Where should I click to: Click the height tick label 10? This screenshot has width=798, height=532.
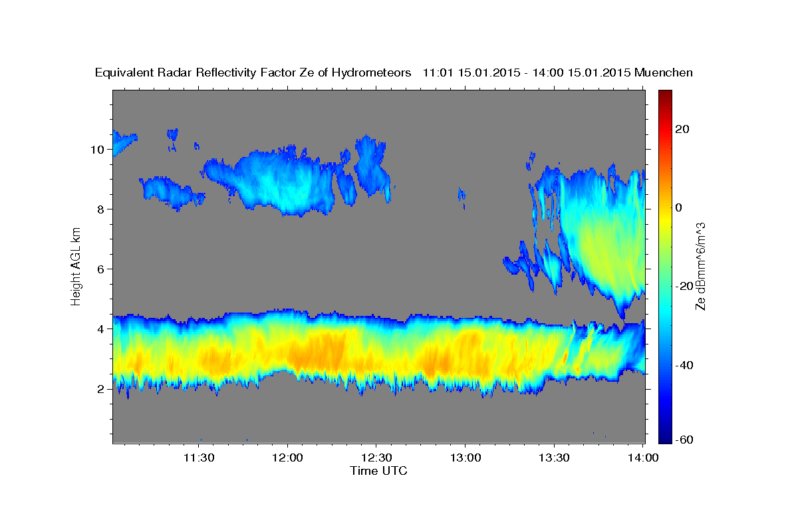[98, 150]
